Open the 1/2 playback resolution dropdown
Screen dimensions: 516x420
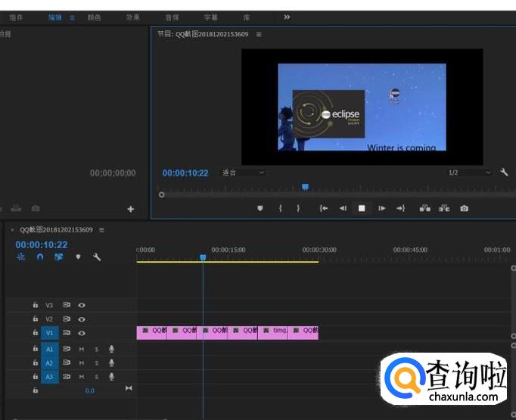click(x=469, y=173)
